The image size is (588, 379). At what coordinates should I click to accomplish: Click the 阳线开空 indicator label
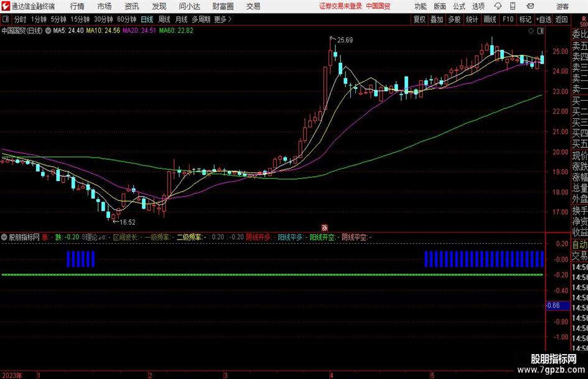pyautogui.click(x=322, y=237)
